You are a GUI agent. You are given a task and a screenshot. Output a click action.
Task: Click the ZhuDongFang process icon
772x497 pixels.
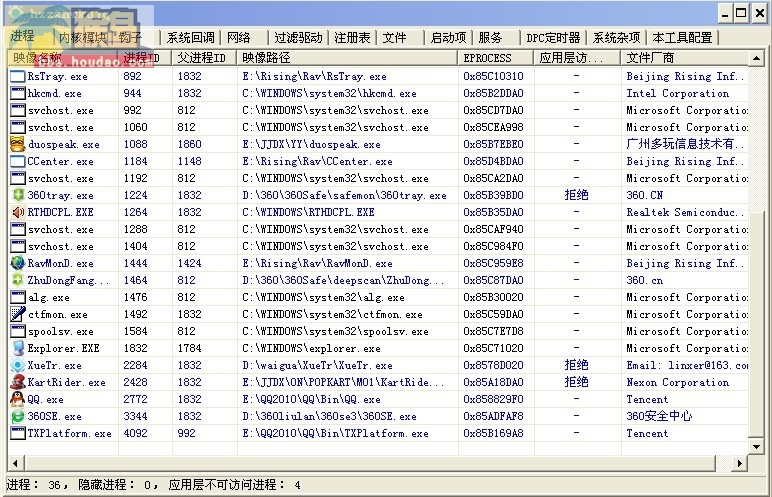[18, 280]
